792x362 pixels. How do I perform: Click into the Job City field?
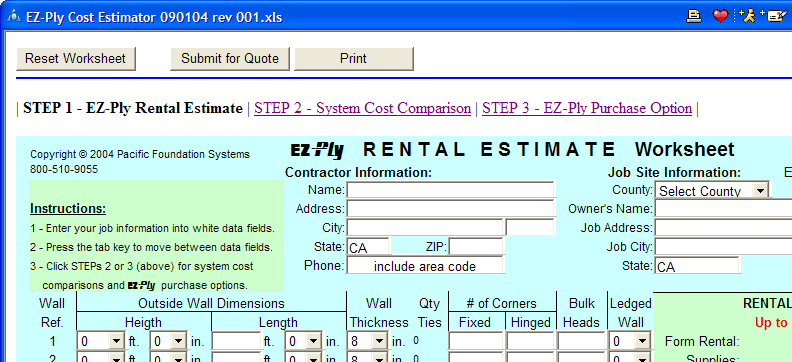click(x=723, y=246)
